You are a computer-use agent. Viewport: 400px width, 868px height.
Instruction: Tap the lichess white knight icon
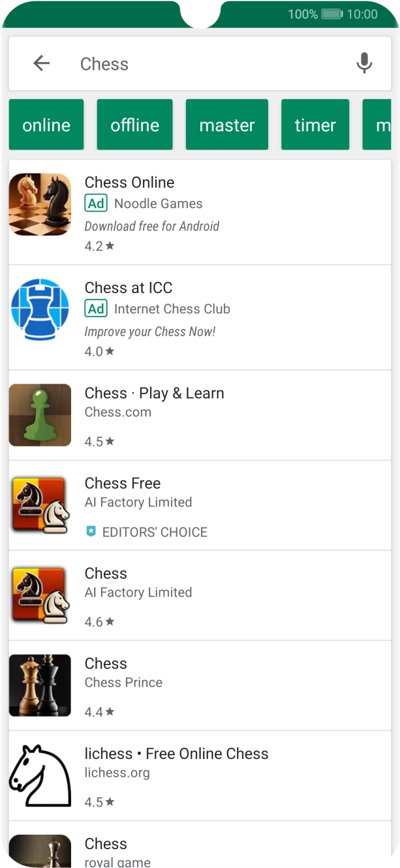[x=40, y=775]
